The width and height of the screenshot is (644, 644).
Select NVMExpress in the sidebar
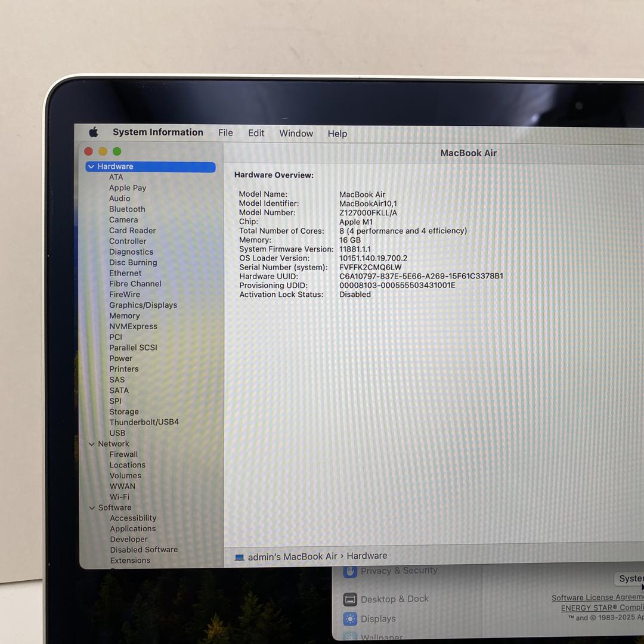coord(134,327)
